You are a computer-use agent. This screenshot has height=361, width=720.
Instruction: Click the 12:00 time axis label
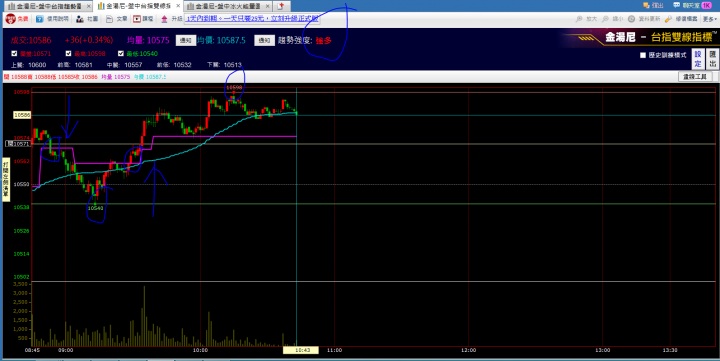point(468,350)
